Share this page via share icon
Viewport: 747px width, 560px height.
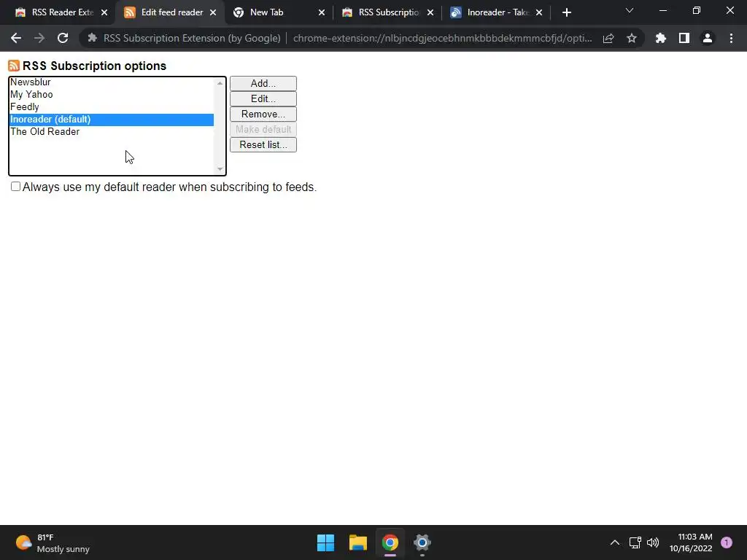point(608,38)
